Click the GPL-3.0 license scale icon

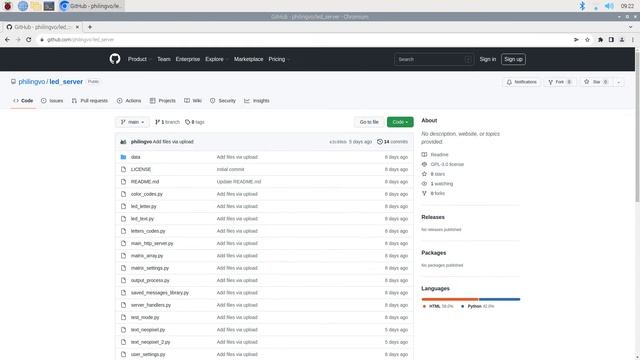click(x=424, y=164)
